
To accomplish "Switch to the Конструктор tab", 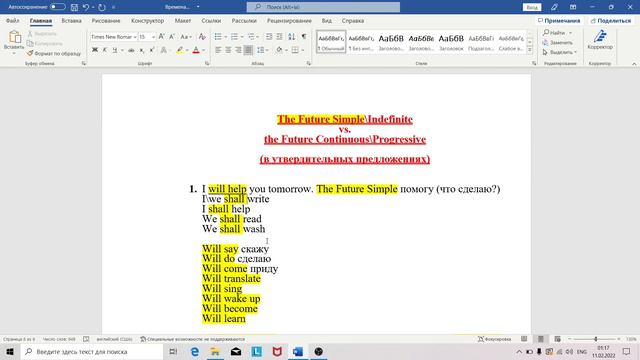I will coord(147,20).
